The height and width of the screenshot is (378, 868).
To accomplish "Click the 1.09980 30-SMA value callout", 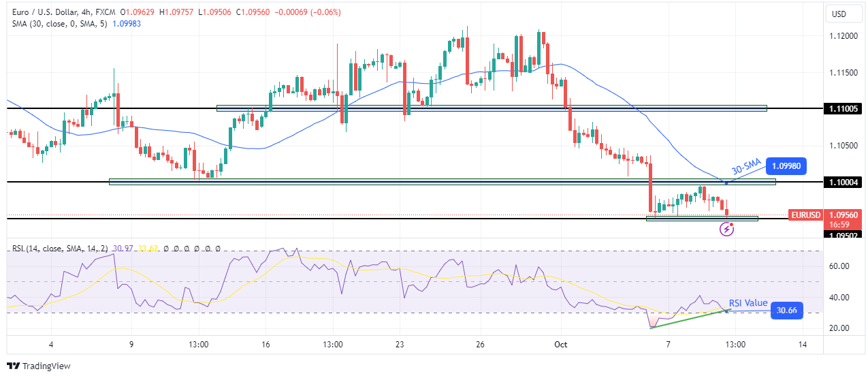I will pyautogui.click(x=786, y=166).
